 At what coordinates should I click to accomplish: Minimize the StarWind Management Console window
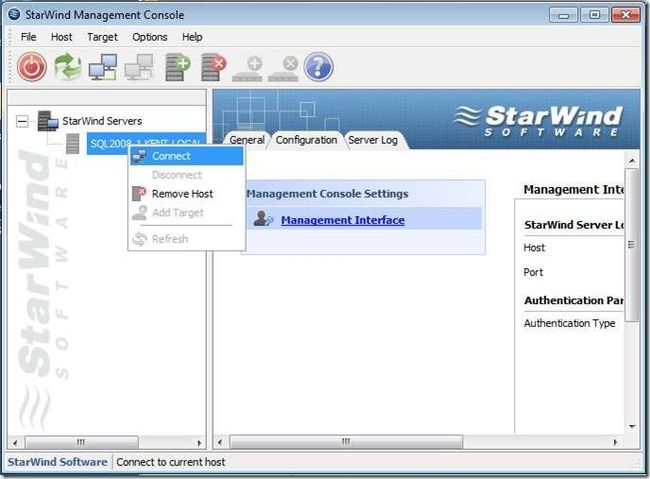[x=563, y=15]
